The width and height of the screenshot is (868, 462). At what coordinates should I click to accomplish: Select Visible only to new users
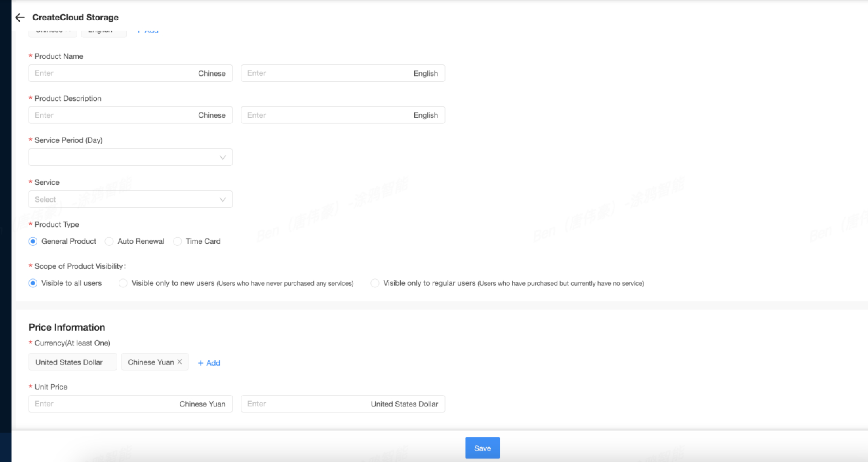123,283
